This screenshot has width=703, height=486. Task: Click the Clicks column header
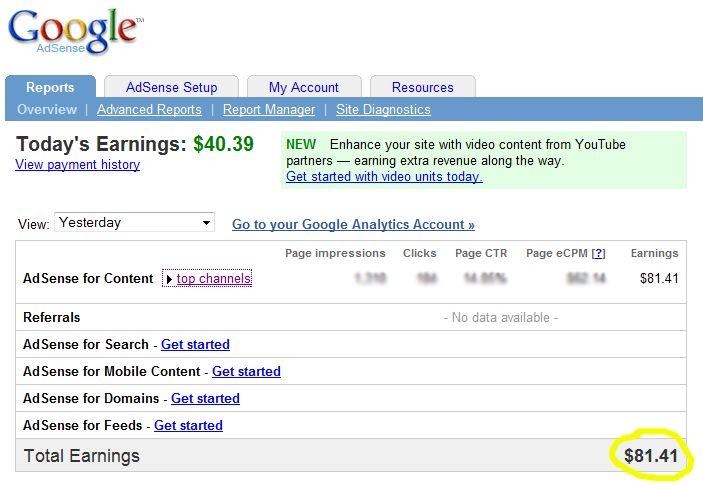tap(420, 253)
